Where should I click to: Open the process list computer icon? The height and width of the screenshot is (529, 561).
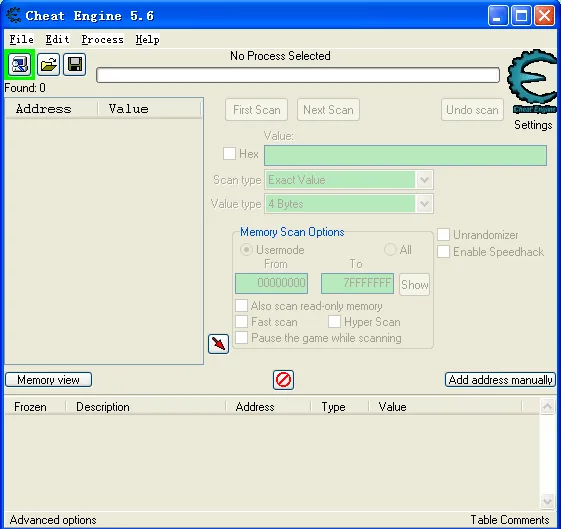click(x=19, y=65)
